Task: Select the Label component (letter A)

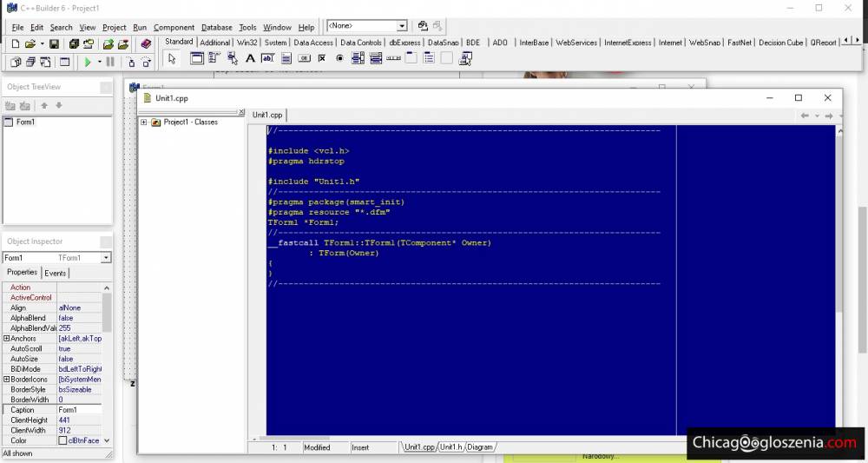Action: coord(250,59)
